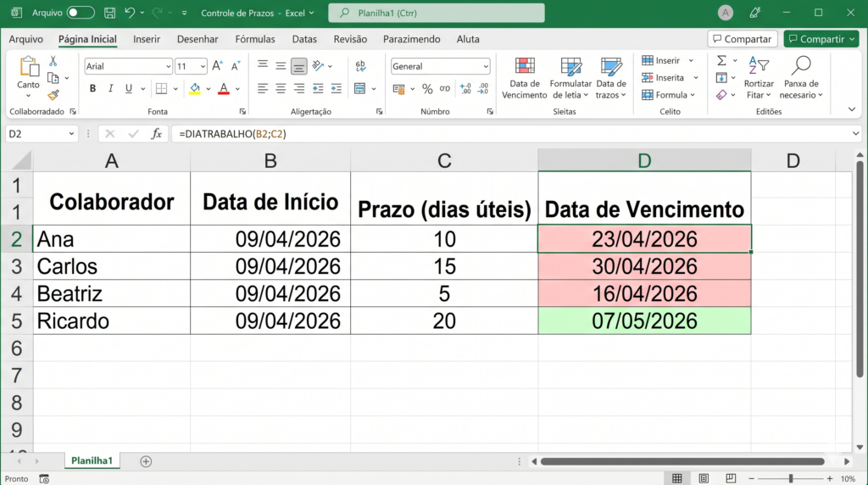Decrease font size with smaller A
Image resolution: width=868 pixels, height=485 pixels.
236,66
